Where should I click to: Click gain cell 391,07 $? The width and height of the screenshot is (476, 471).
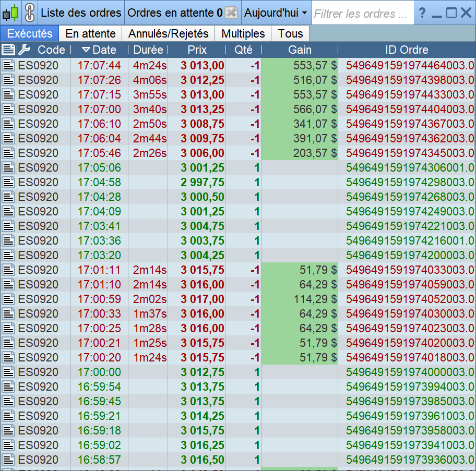300,138
